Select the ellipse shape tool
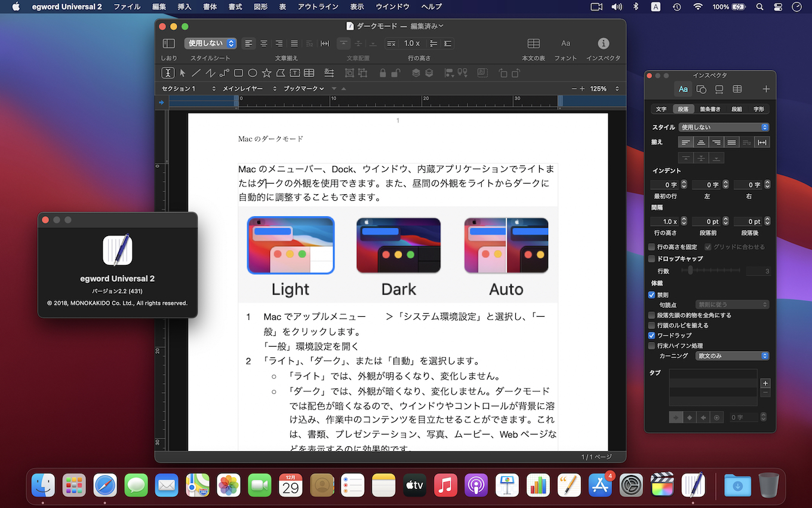The image size is (812, 508). click(x=253, y=73)
